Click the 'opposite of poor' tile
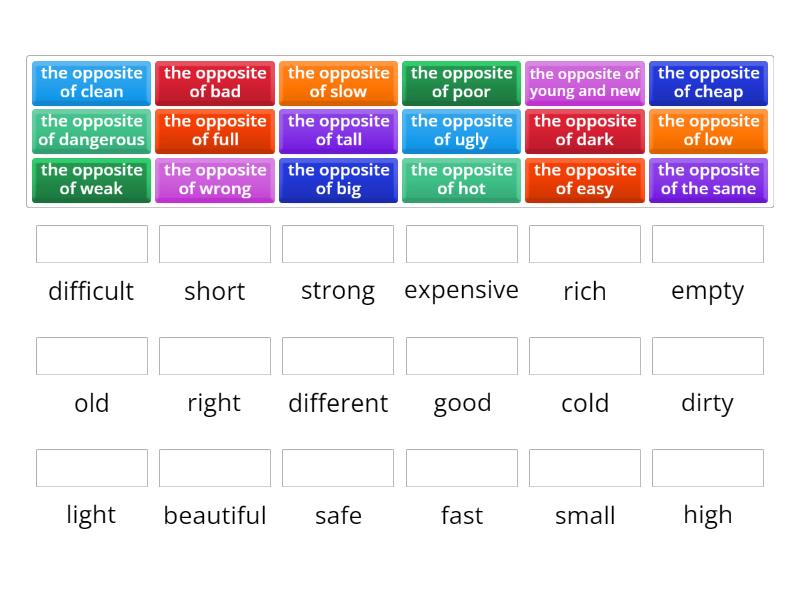Viewport: 800px width, 600px height. click(x=461, y=83)
